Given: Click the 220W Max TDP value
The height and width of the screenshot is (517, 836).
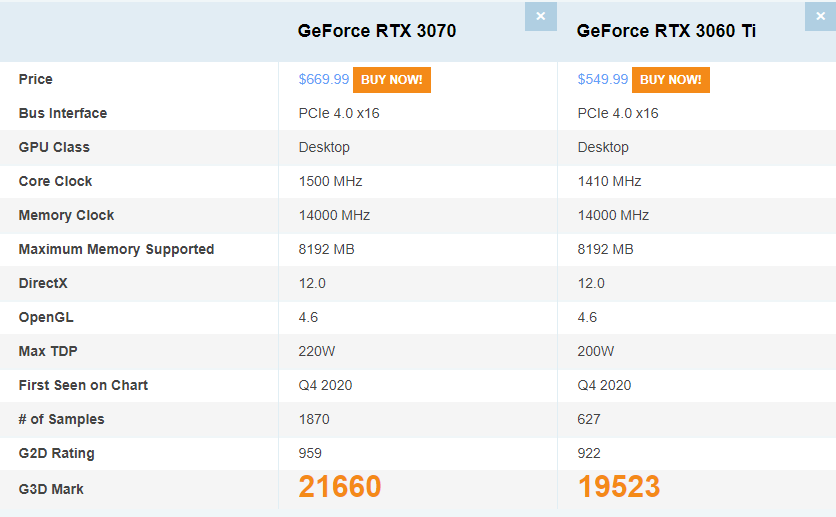Looking at the screenshot, I should pos(317,351).
